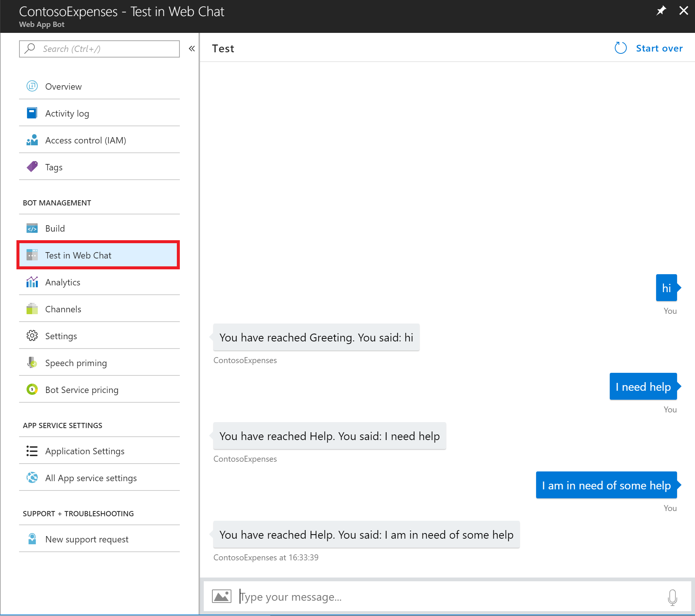Viewport: 695px width, 616px height.
Task: Click the timestamp 'ContosoExpenses at 16:33:39'
Action: coord(266,557)
